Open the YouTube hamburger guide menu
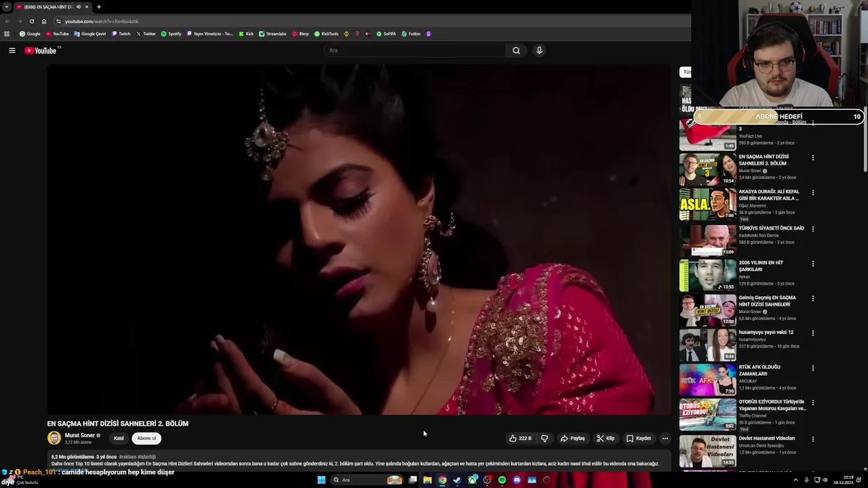The width and height of the screenshot is (868, 488). click(12, 50)
